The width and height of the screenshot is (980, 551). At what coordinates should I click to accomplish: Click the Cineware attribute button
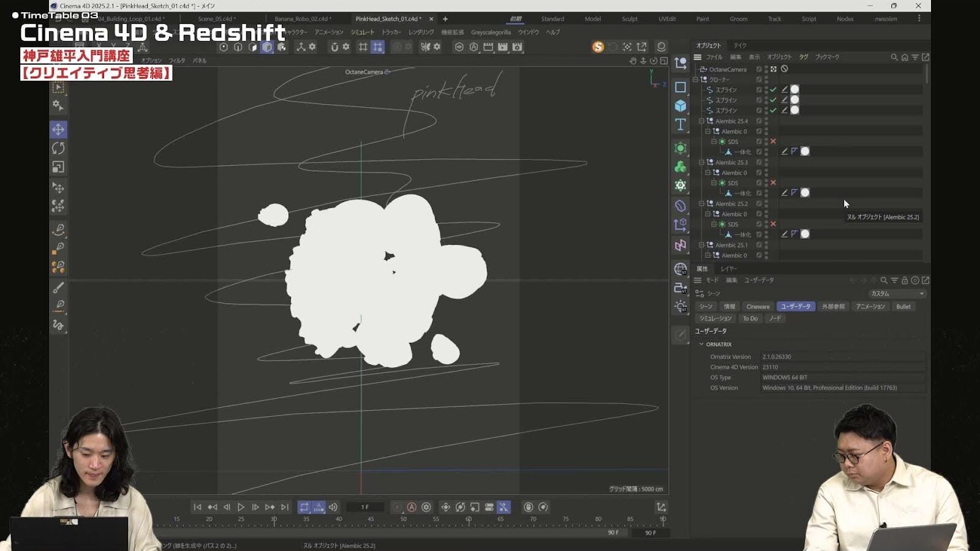pos(758,307)
